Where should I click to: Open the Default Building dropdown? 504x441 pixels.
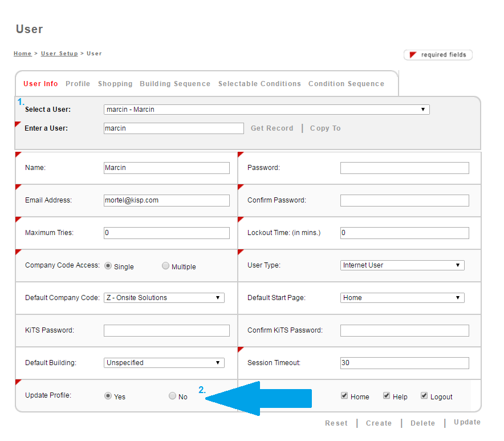click(x=164, y=363)
